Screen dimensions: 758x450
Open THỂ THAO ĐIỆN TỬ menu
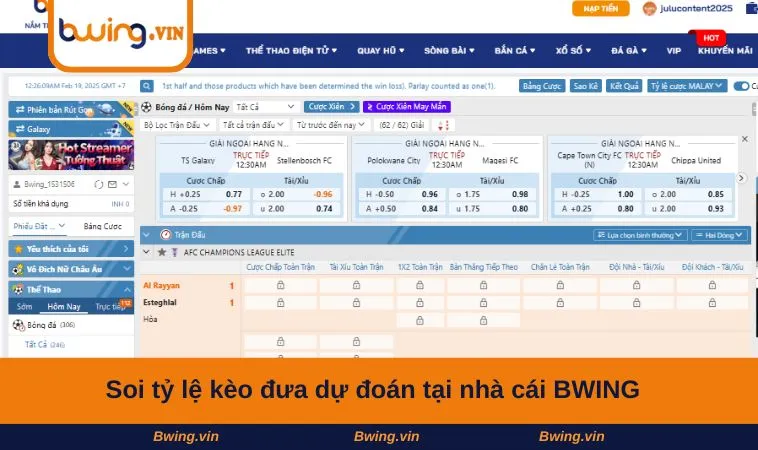292,51
